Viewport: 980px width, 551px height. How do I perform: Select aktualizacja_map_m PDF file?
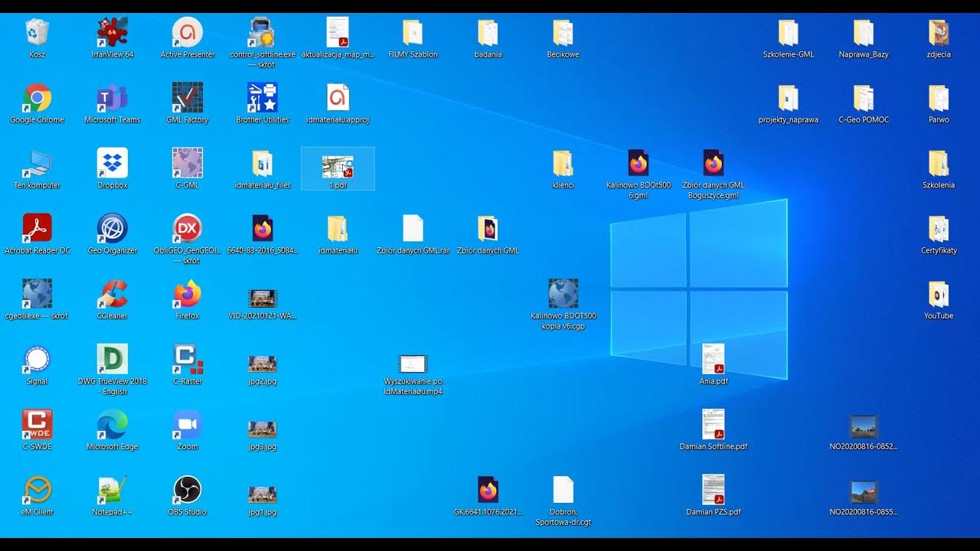(x=338, y=33)
